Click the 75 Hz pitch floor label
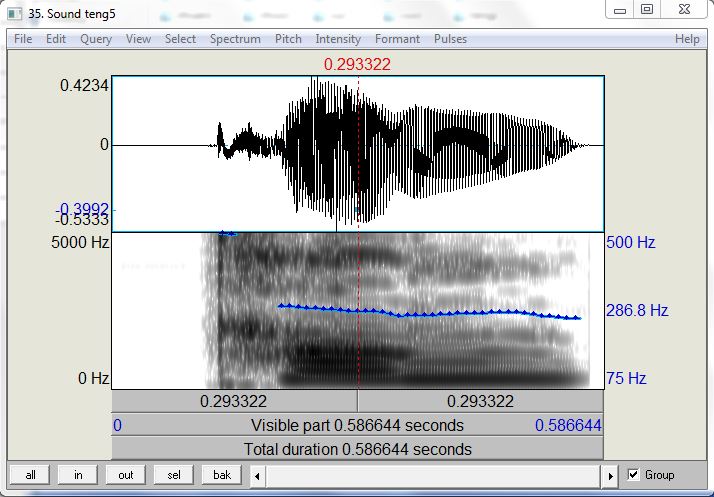This screenshot has height=497, width=714. 626,378
